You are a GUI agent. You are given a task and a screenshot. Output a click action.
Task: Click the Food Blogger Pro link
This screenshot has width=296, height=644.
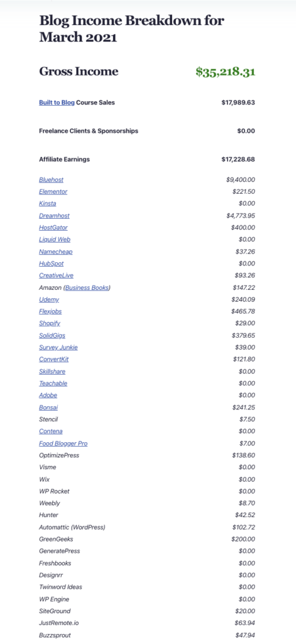click(63, 443)
